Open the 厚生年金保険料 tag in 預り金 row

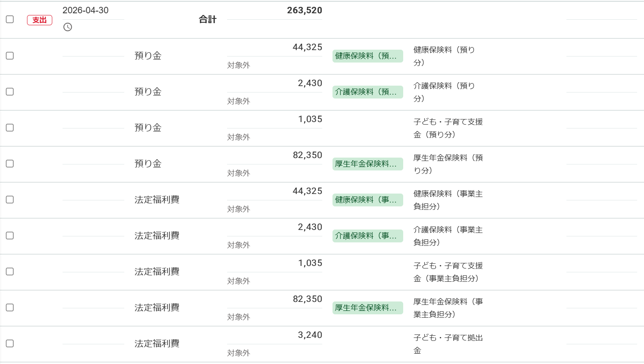368,164
